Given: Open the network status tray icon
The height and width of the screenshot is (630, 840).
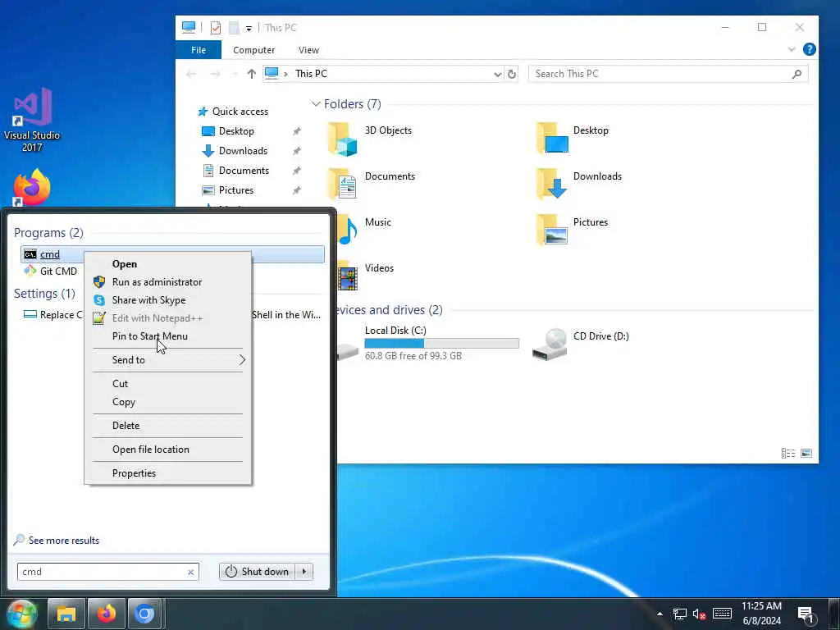Looking at the screenshot, I should point(680,614).
